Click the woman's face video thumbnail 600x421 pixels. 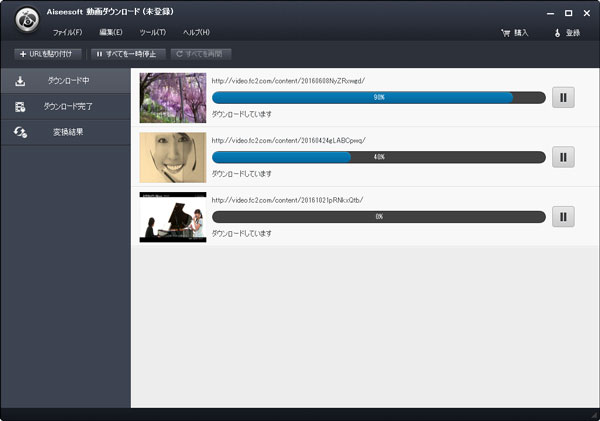pos(172,157)
